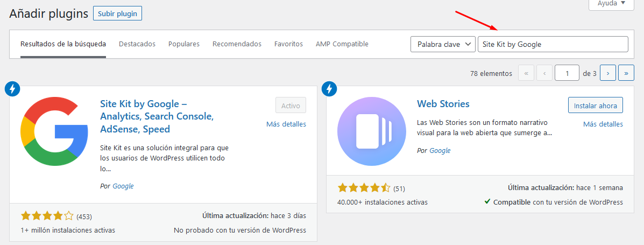Click the 'de 3' total pages text
The width and height of the screenshot is (644, 245).
589,74
